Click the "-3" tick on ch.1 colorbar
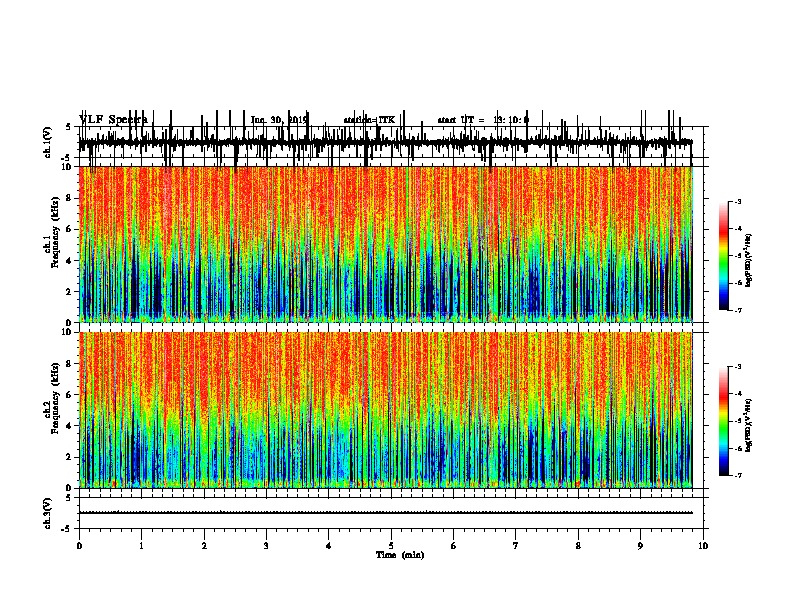The image size is (792, 612). click(x=738, y=201)
